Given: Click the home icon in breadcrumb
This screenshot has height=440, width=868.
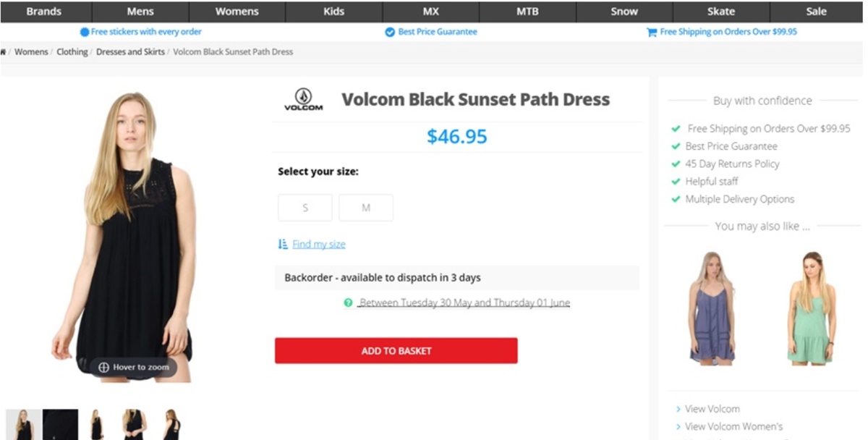Looking at the screenshot, I should (x=3, y=52).
